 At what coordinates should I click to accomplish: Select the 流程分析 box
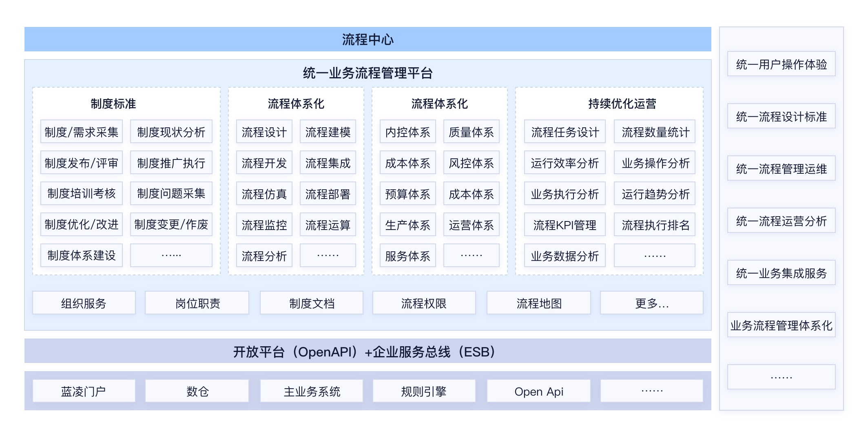click(x=264, y=255)
